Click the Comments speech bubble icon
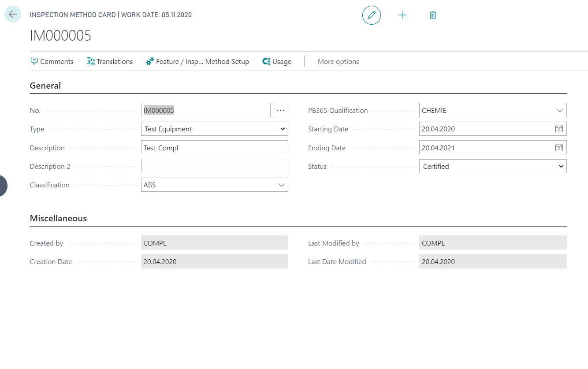This screenshot has width=588, height=369. [x=34, y=61]
